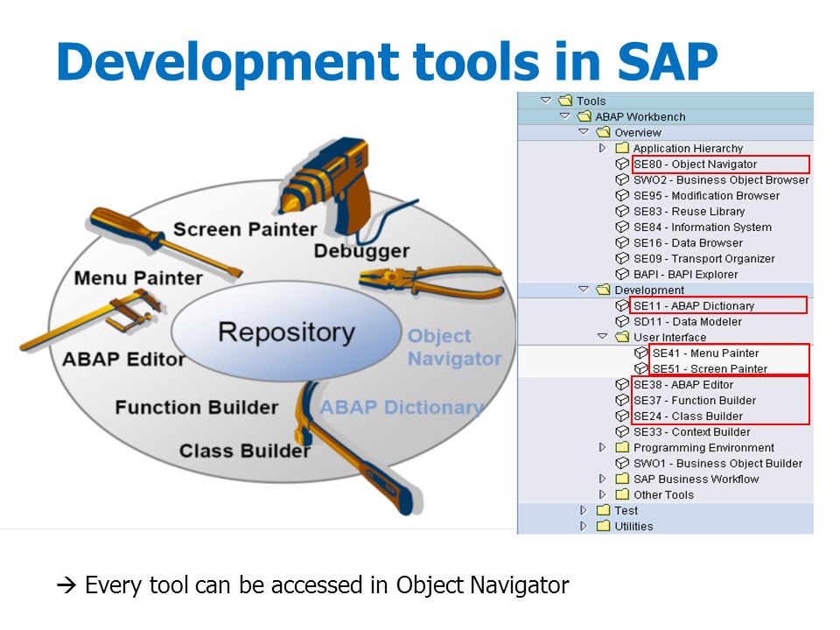Click the Application Hierarchy folder icon
840x630 pixels.
622,148
